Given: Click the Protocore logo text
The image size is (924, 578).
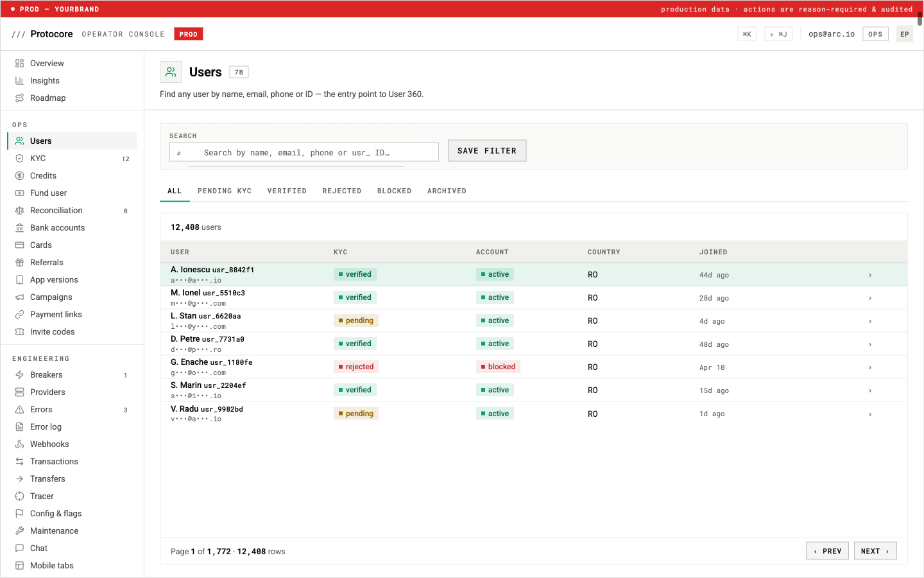Looking at the screenshot, I should tap(51, 34).
